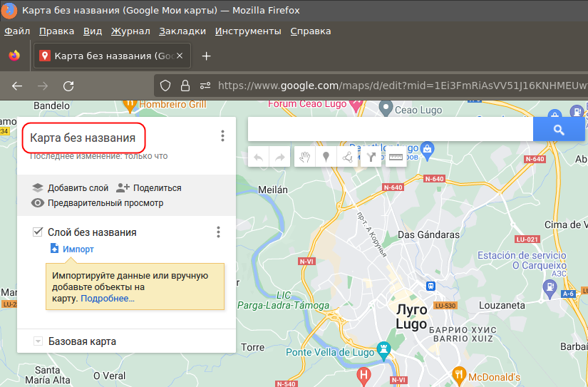
Task: Select the draw line tool
Action: coord(348,157)
